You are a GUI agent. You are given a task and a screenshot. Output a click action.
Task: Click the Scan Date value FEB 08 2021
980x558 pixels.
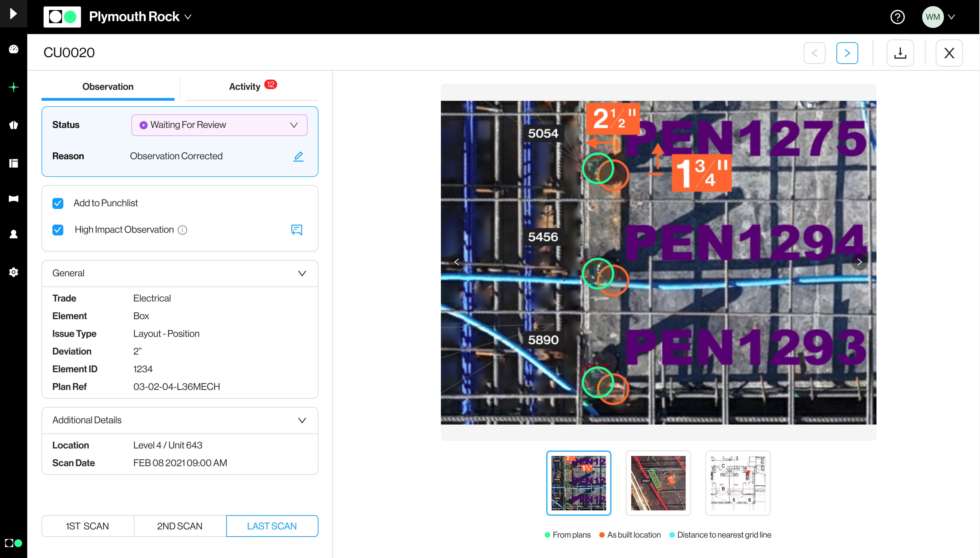click(x=180, y=463)
